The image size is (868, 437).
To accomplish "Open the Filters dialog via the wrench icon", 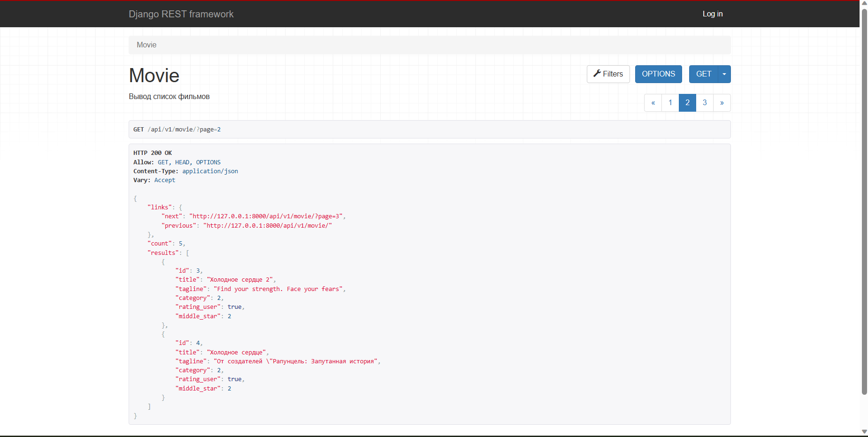I will (607, 74).
